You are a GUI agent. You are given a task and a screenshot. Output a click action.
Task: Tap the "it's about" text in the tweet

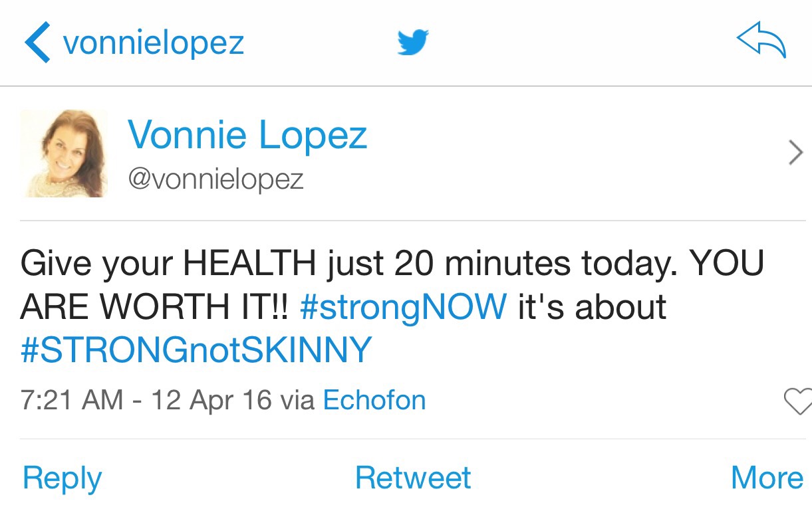point(592,307)
